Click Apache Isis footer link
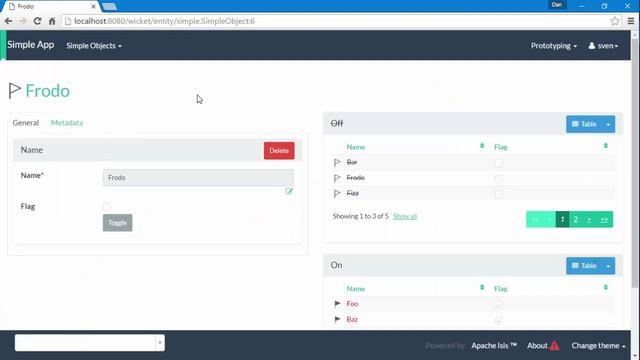The height and width of the screenshot is (360, 640). coord(494,346)
